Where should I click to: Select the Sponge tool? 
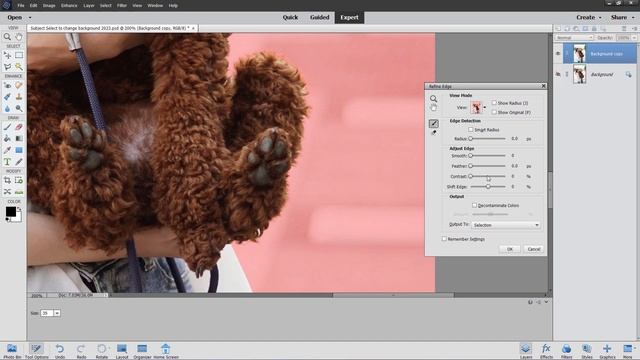coord(19,108)
